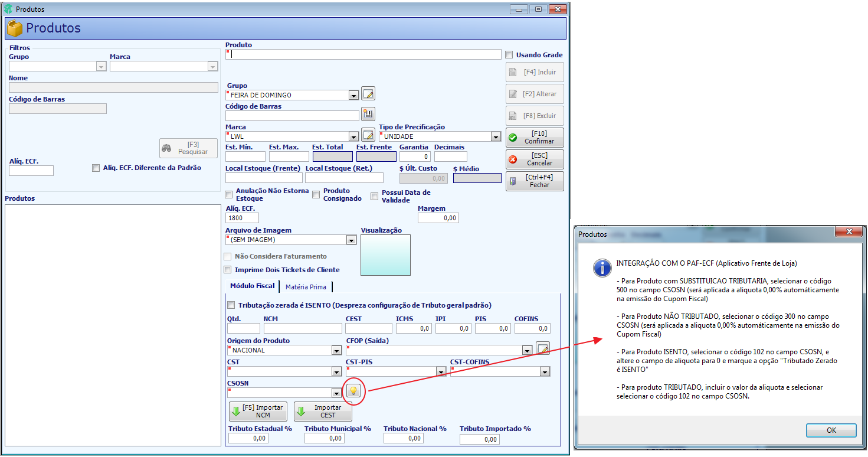Click the CFOP edit pencil icon
The height and width of the screenshot is (457, 868).
click(x=543, y=349)
